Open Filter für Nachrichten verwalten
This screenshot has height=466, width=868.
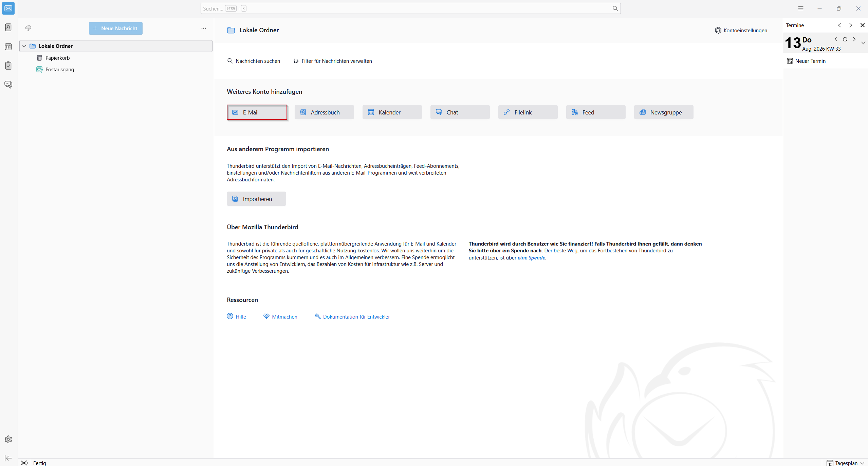(x=333, y=61)
